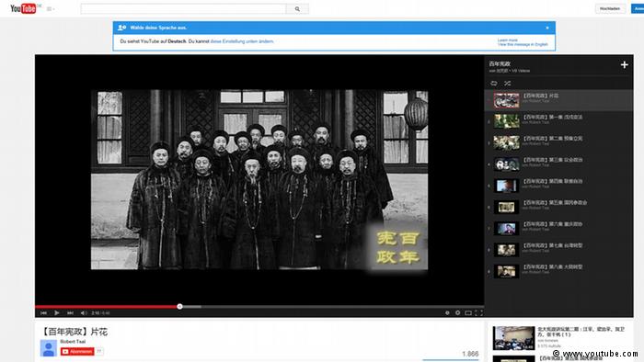Click the magnifier search button

tap(297, 8)
